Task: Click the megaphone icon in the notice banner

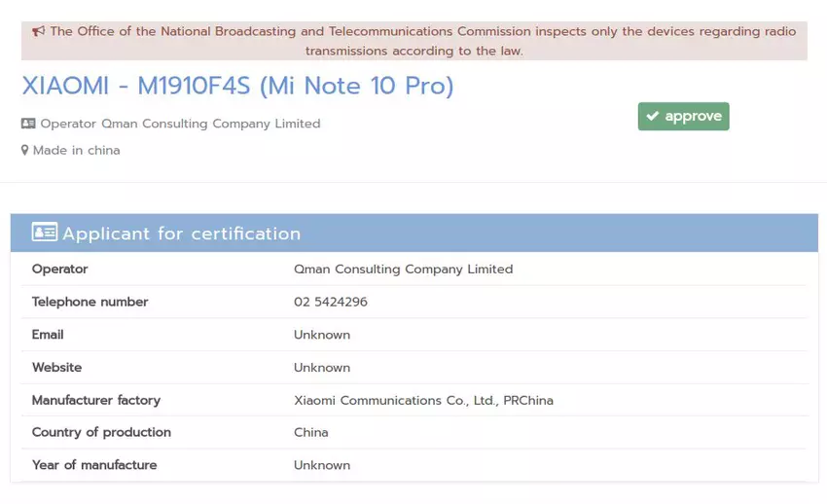Action: click(x=38, y=31)
